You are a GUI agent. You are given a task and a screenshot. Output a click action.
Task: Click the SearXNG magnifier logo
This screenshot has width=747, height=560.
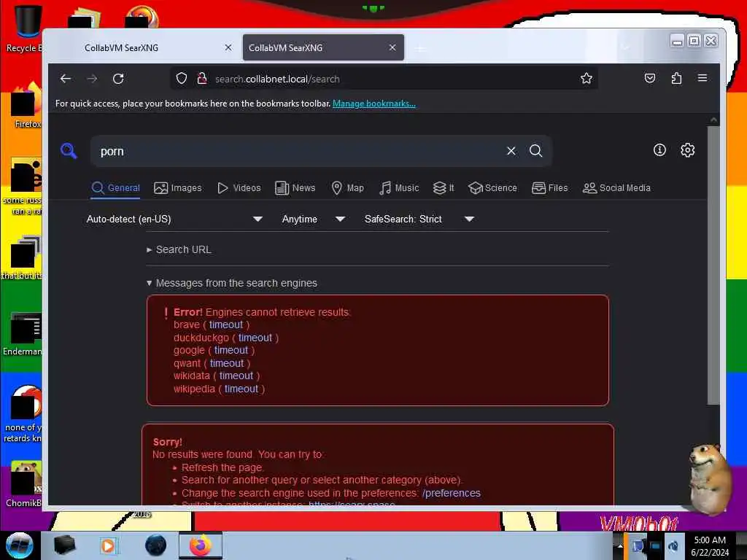coord(69,151)
